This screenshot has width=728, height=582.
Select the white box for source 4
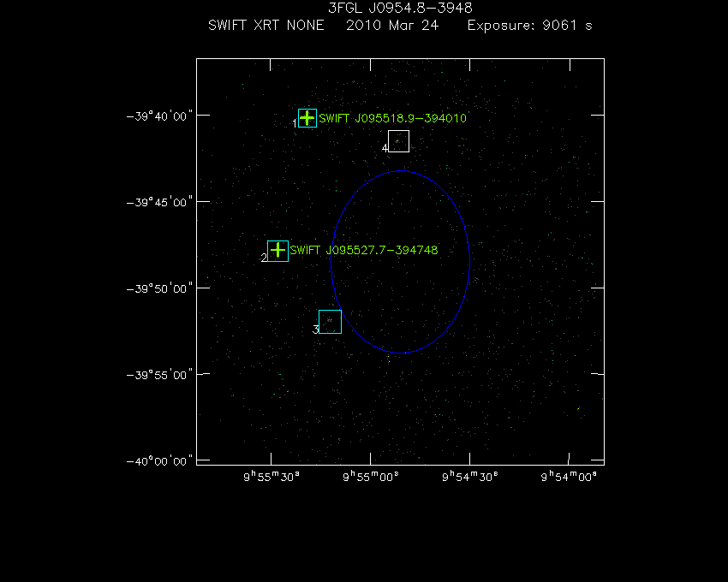coord(399,141)
